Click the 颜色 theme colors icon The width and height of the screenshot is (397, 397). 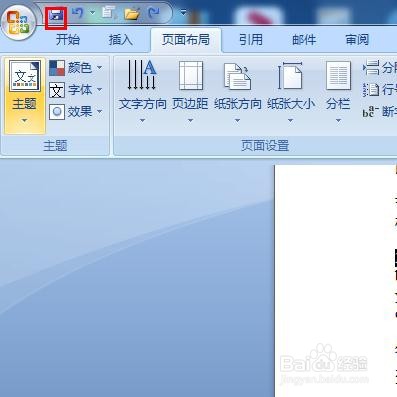tap(57, 68)
